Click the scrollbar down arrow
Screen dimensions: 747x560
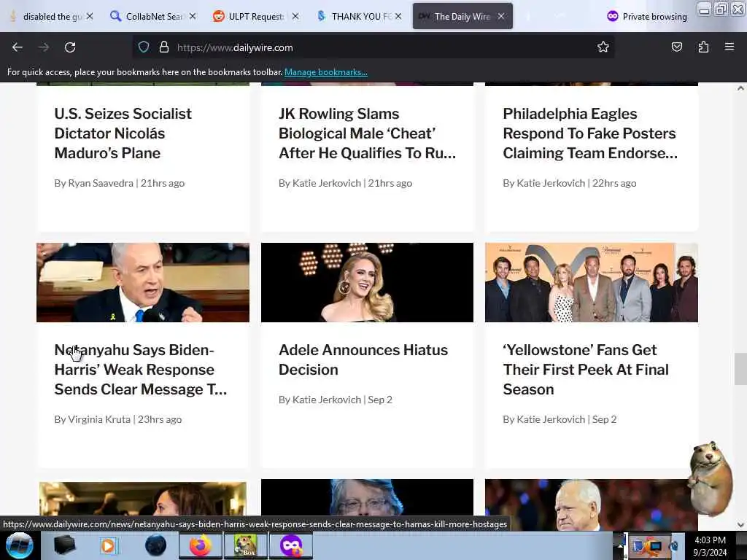pos(740,525)
